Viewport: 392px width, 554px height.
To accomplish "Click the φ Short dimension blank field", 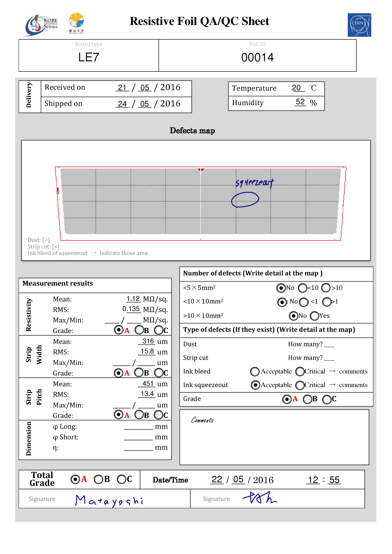I will [x=138, y=437].
